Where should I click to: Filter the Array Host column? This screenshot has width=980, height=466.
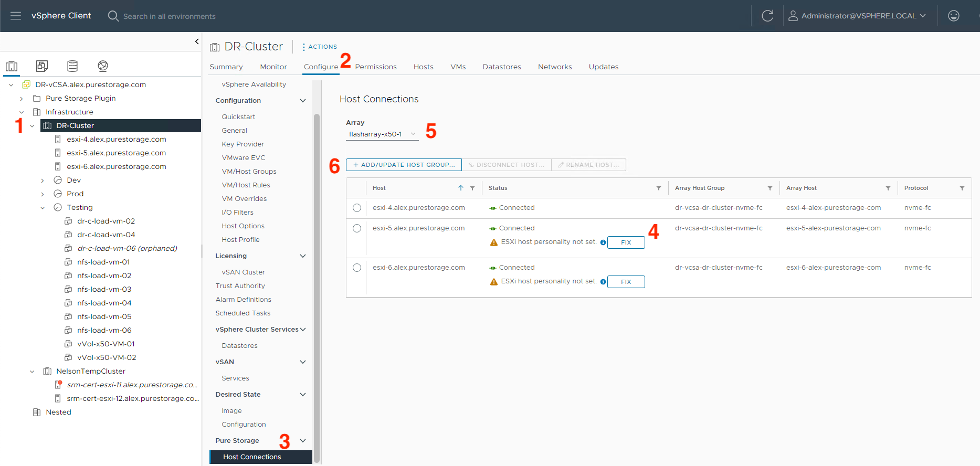[x=888, y=188]
